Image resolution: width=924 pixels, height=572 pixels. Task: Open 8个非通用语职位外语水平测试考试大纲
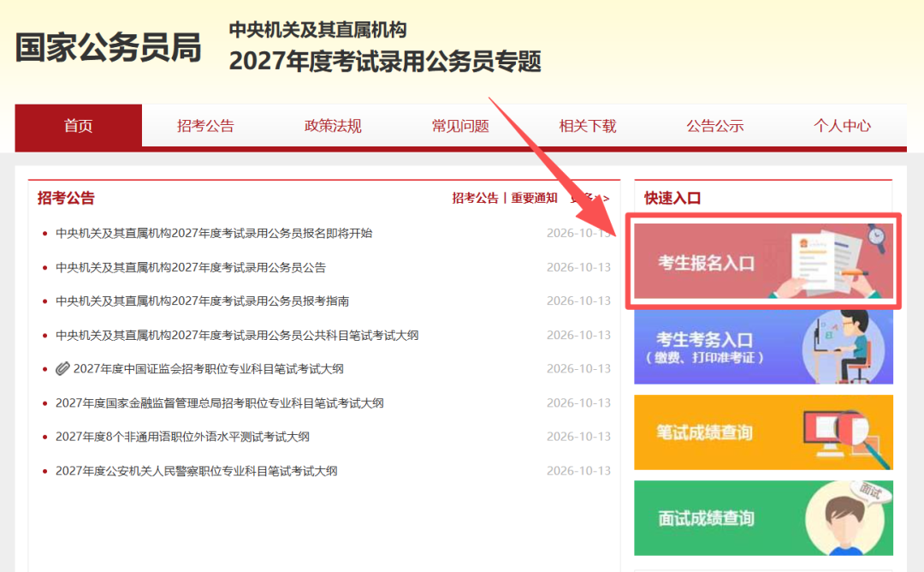[183, 437]
